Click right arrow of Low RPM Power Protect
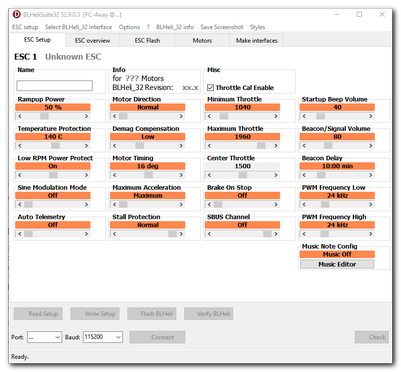This screenshot has height=372, width=401. coord(87,175)
